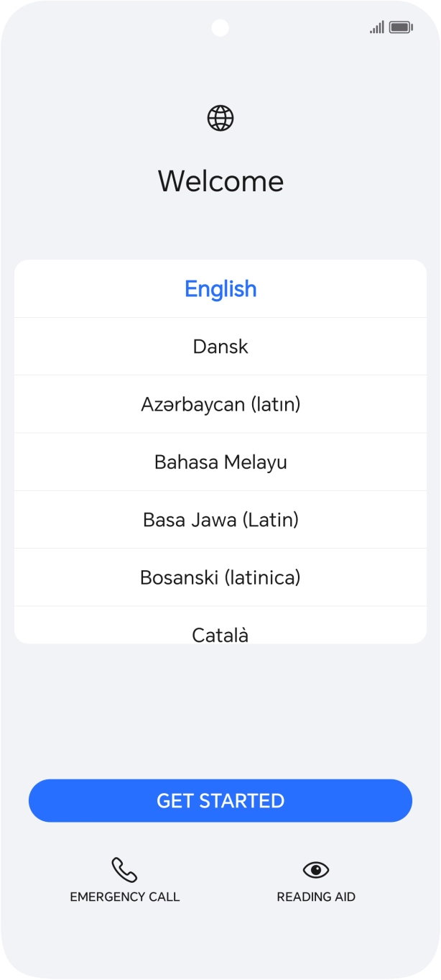
Task: Select Bosanski (latinica)
Action: point(220,577)
